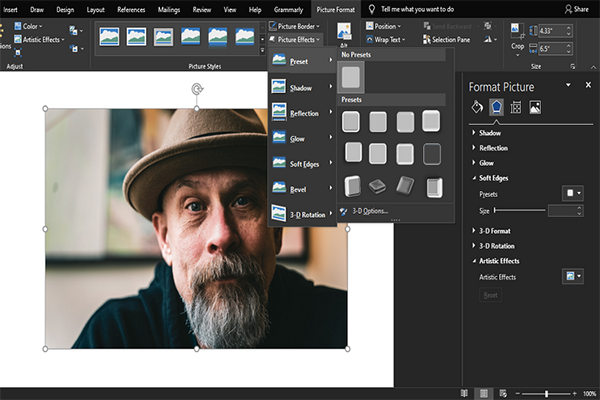Click the zoom slider in status bar
This screenshot has width=600, height=400.
(x=547, y=393)
